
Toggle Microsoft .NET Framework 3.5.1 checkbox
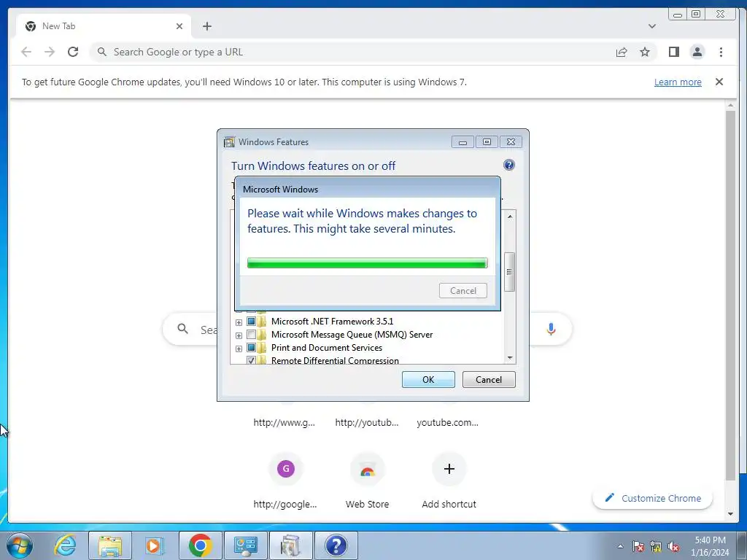click(251, 322)
